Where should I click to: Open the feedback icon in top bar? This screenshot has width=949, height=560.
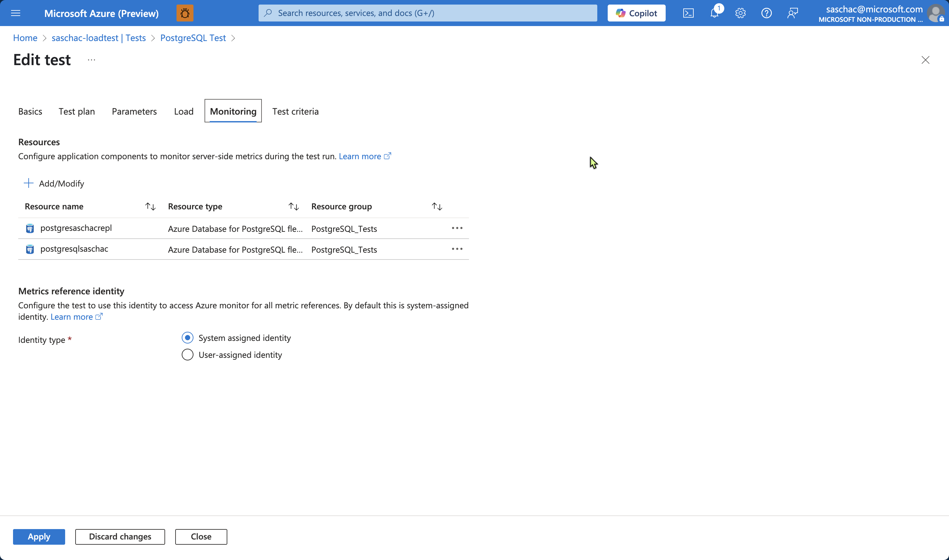tap(792, 13)
